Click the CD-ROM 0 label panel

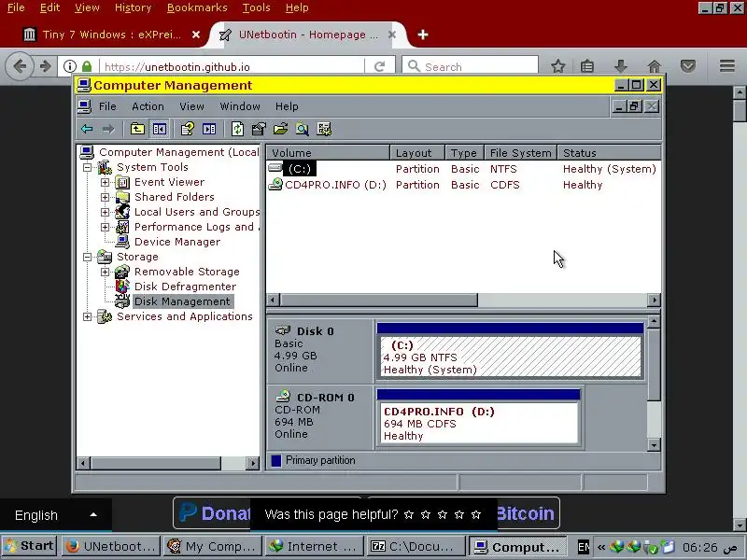[320, 416]
